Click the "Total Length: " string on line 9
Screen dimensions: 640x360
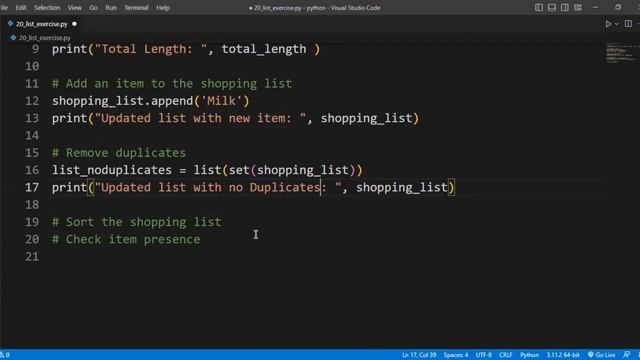coord(151,49)
